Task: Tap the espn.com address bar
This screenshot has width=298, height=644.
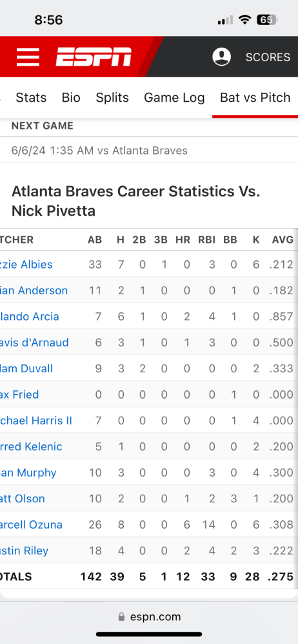Action: click(149, 616)
